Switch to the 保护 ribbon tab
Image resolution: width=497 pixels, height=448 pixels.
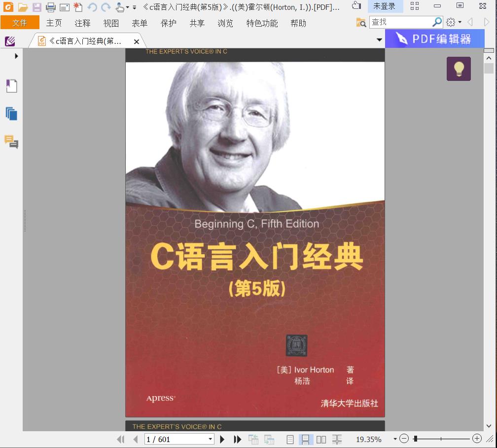coord(168,23)
